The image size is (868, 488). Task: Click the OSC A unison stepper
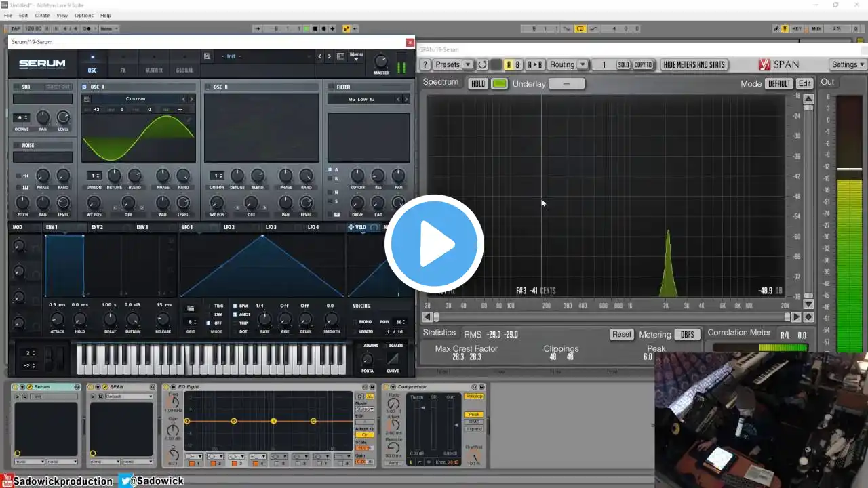tap(94, 176)
